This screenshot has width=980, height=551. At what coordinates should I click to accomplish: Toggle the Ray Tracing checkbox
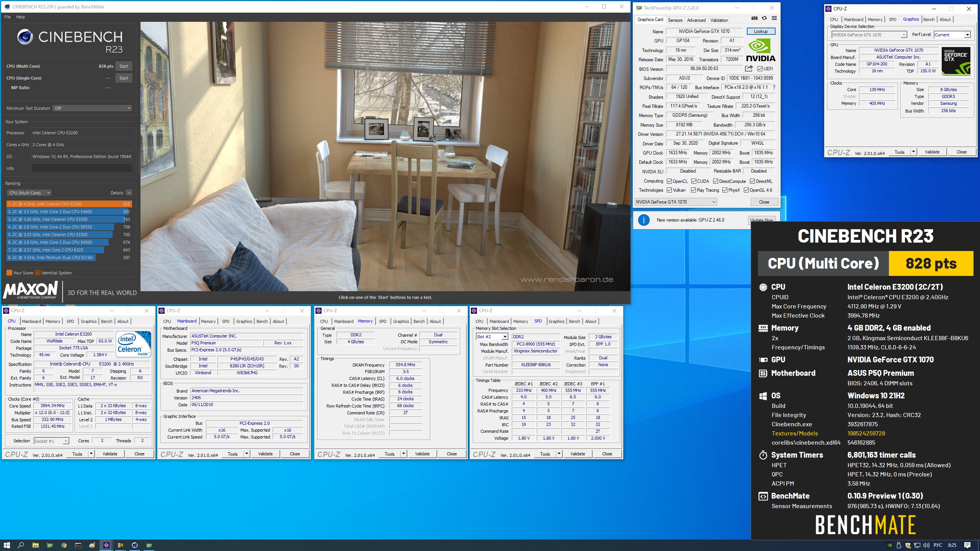pyautogui.click(x=694, y=190)
